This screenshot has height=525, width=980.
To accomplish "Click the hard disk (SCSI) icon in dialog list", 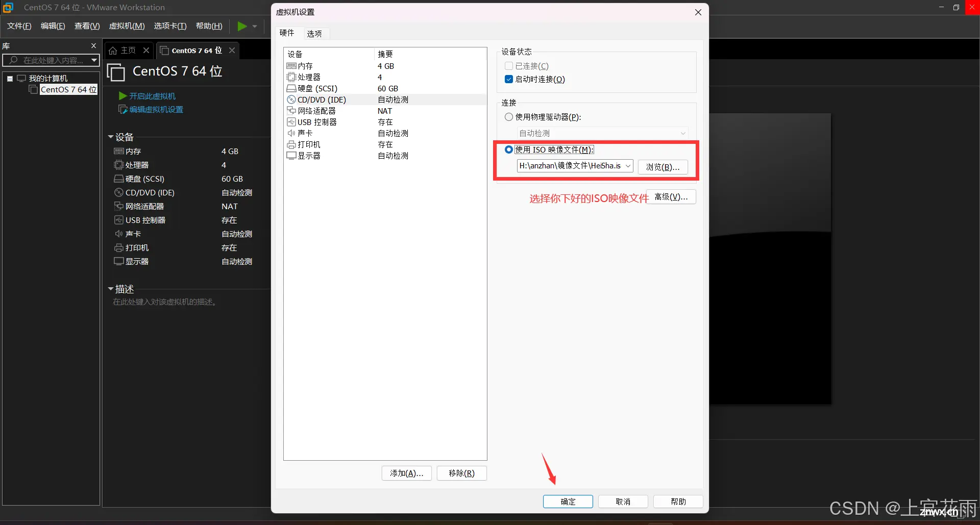I will pos(291,88).
